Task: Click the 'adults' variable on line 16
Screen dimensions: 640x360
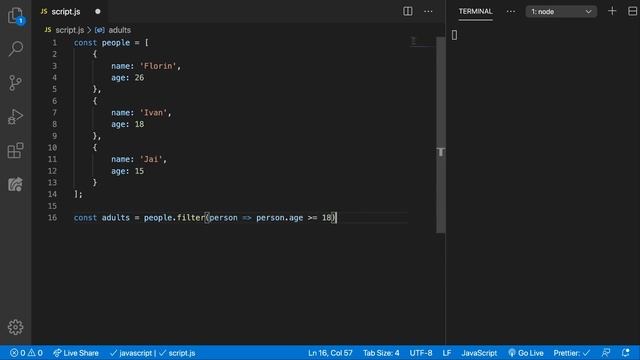Action: click(x=116, y=218)
